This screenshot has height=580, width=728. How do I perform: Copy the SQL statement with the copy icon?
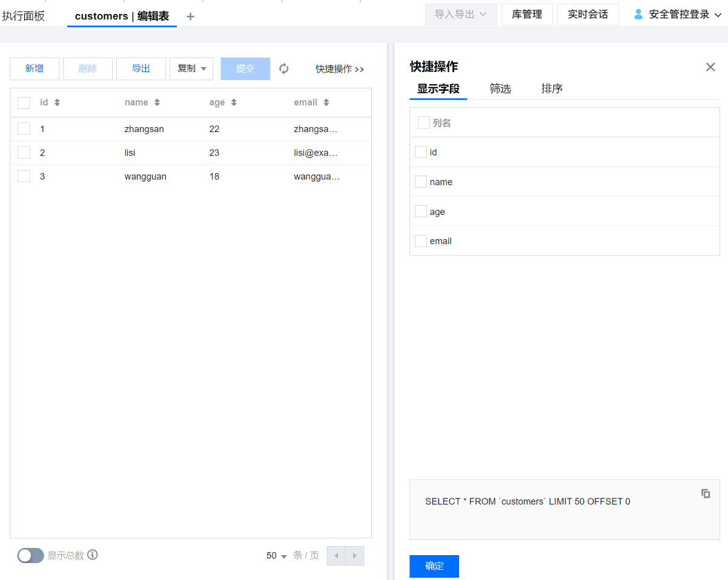click(706, 493)
